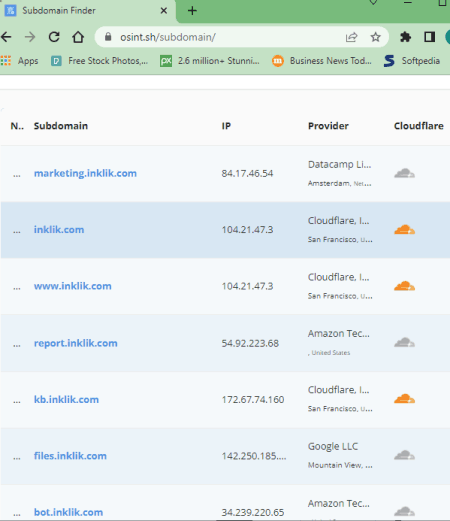Viewport: 450px width, 521px height.
Task: Click the gray cloud icon for report.inklik.com
Action: [x=404, y=342]
